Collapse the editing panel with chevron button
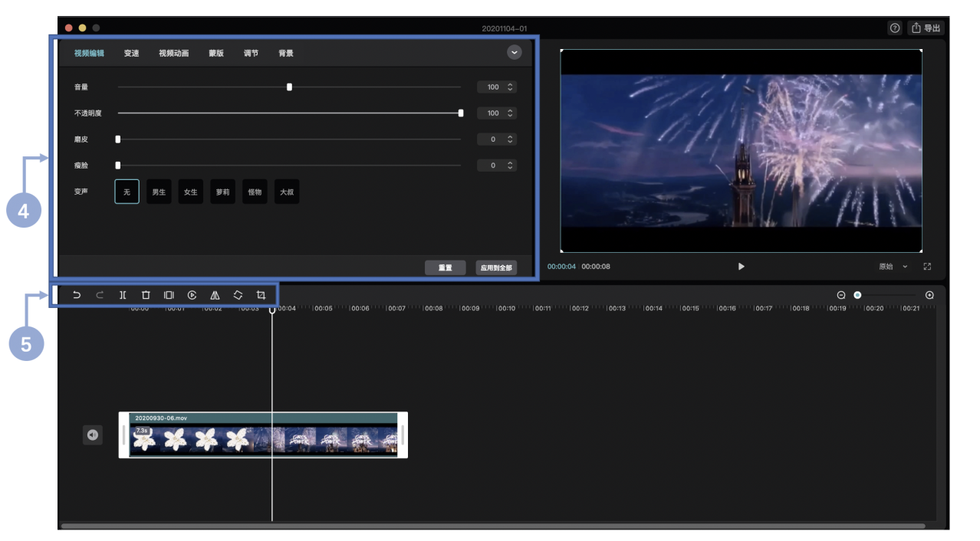The width and height of the screenshot is (980, 541). [515, 52]
